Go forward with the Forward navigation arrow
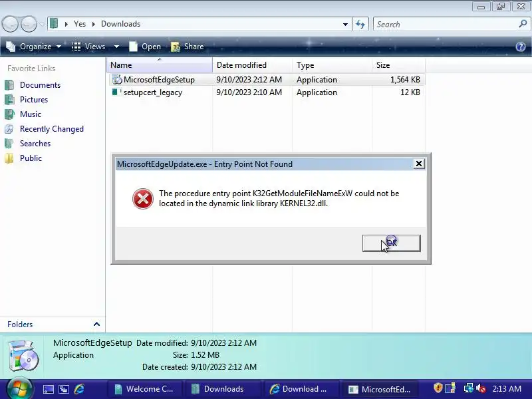The height and width of the screenshot is (399, 532). [x=29, y=24]
